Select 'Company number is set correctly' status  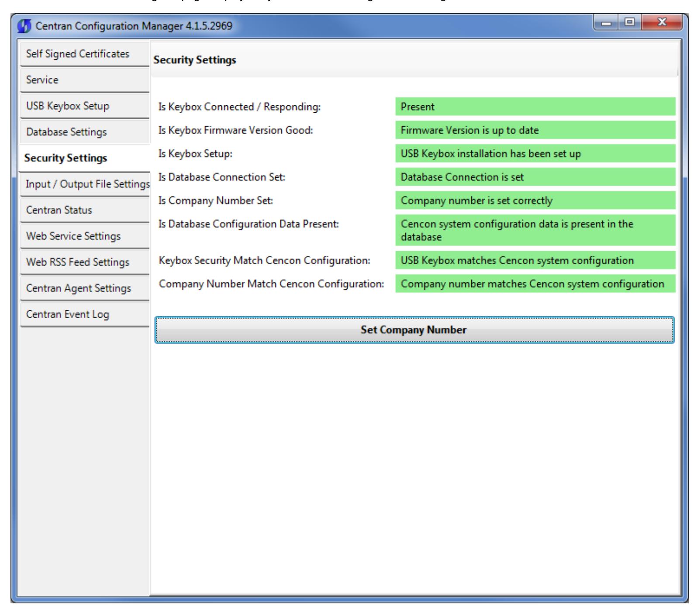(535, 201)
